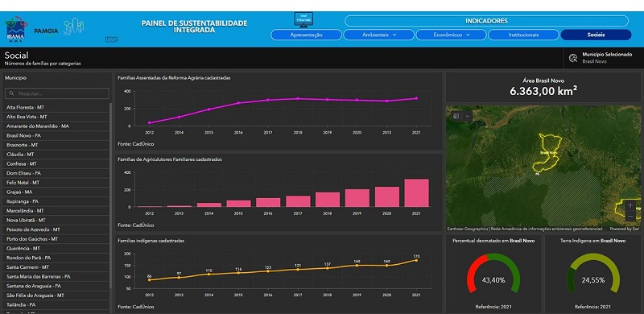Select Rondon do Pará - PA
The width and height of the screenshot is (644, 314).
(x=56, y=258)
